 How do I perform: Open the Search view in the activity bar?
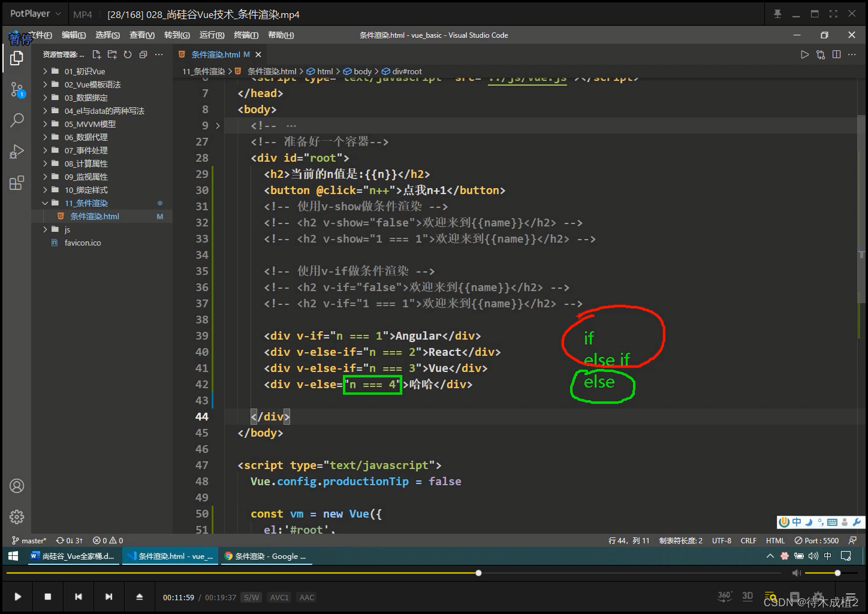(17, 120)
